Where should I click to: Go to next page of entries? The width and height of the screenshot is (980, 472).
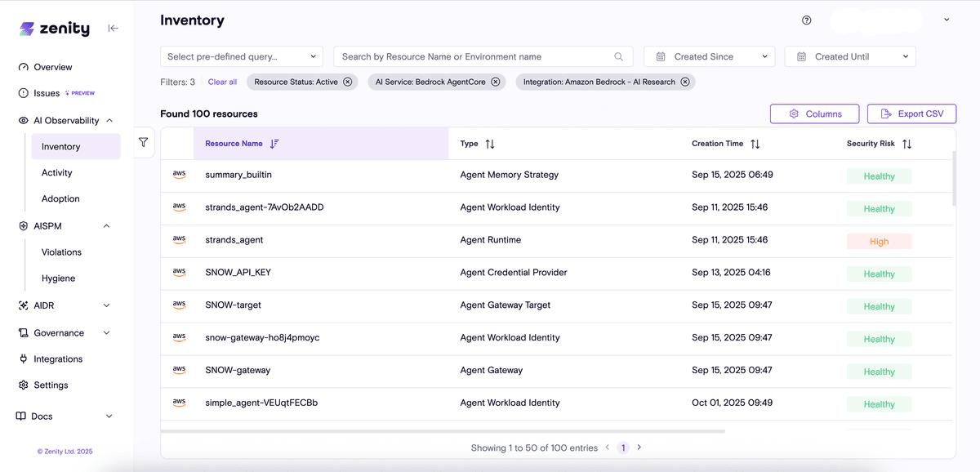point(639,448)
